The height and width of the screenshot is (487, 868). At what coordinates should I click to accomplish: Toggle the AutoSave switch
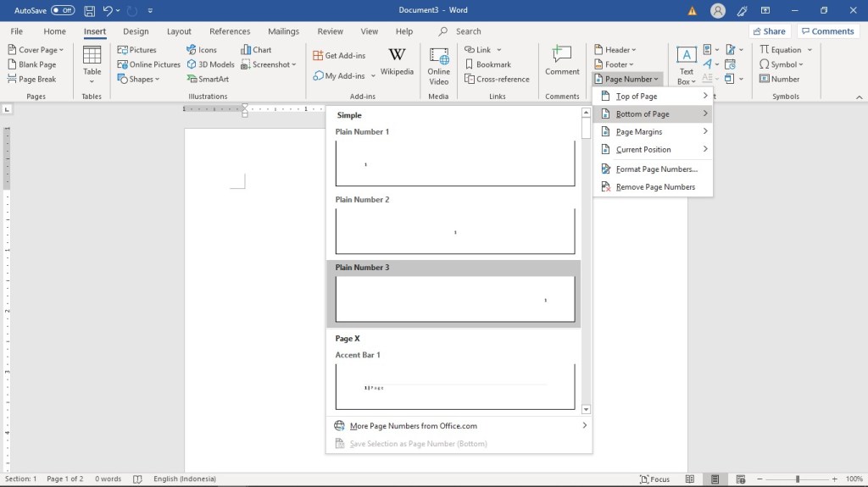point(63,10)
